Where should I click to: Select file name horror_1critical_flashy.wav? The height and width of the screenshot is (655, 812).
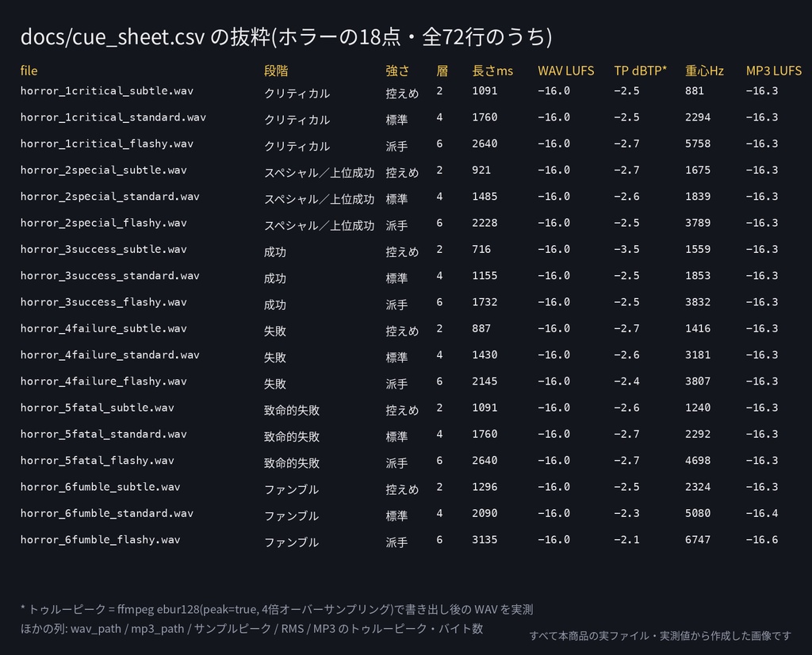107,144
